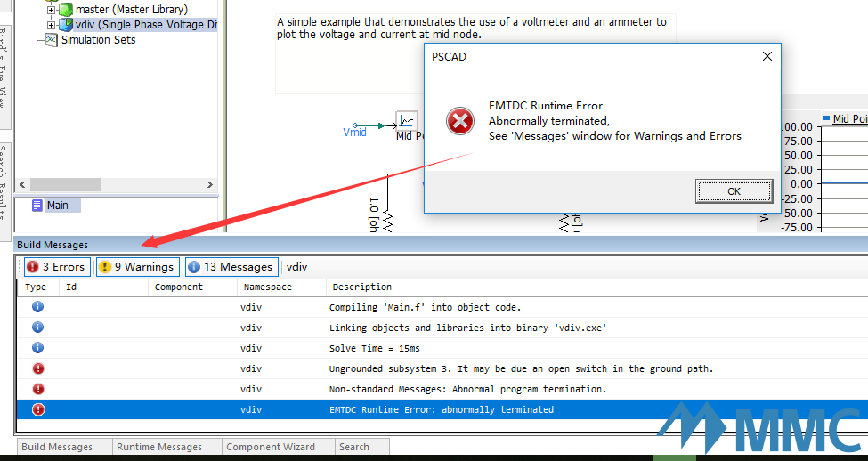Image resolution: width=868 pixels, height=461 pixels.
Task: Select the master library cube icon
Action: pos(66,10)
